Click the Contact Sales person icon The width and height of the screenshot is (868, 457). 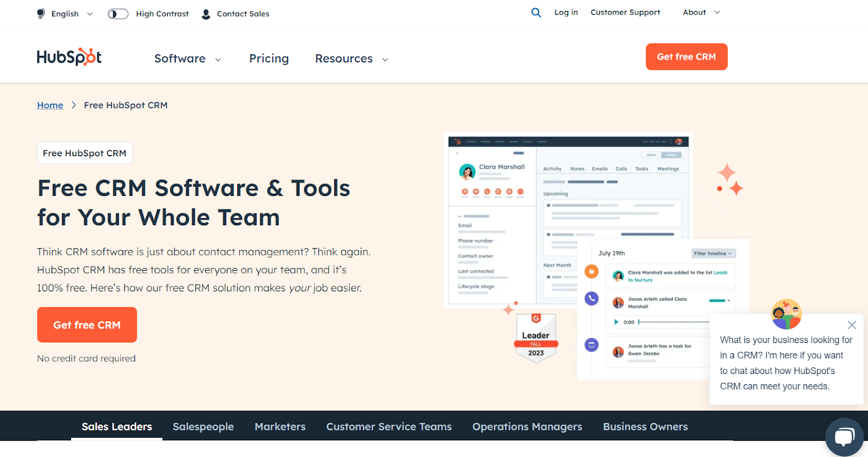[206, 14]
